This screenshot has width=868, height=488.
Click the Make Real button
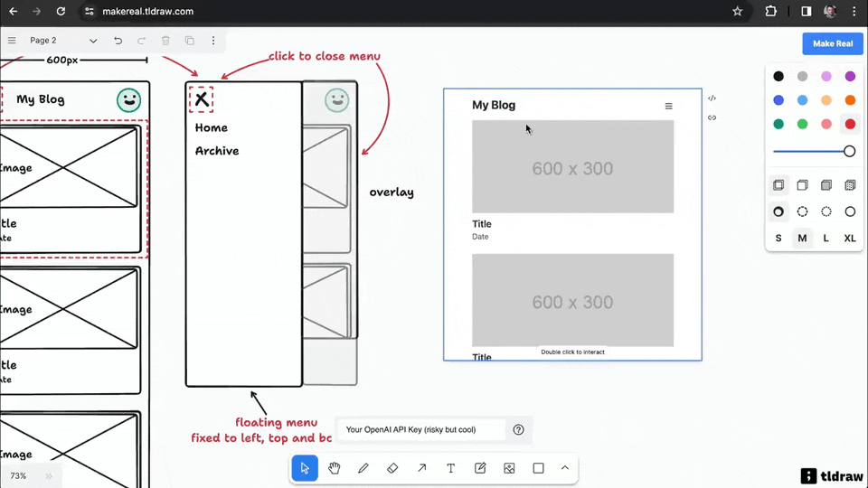coord(832,43)
